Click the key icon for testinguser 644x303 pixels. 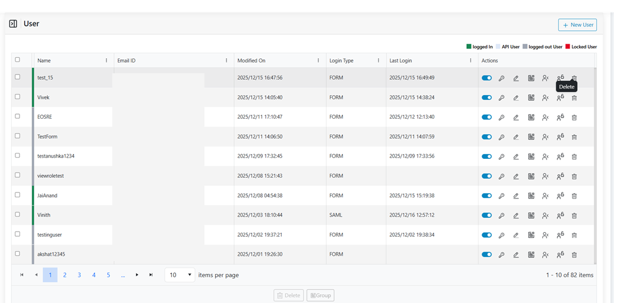coord(502,235)
